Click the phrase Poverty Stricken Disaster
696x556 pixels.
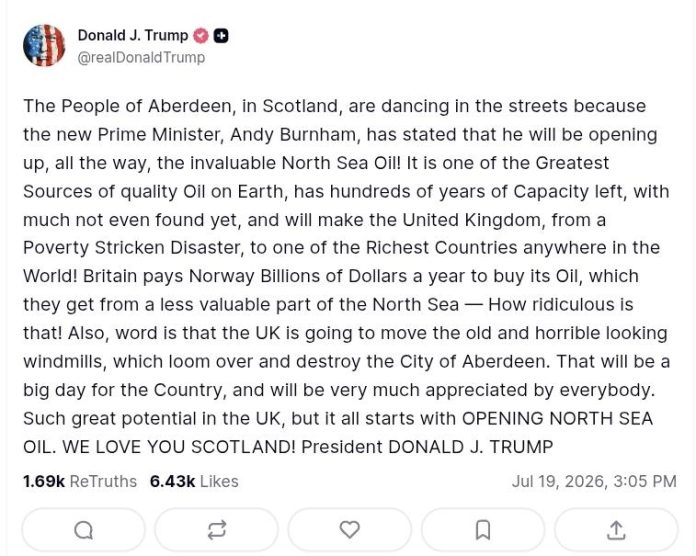[131, 248]
